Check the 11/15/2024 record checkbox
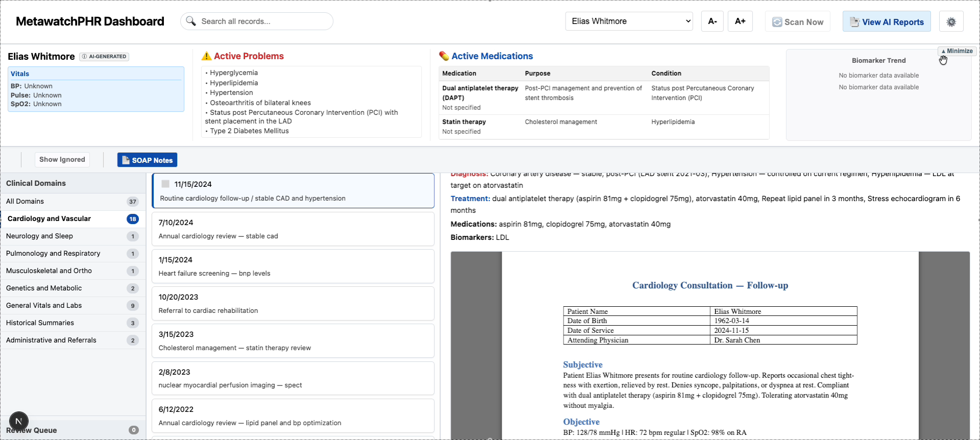The height and width of the screenshot is (440, 980). tap(165, 184)
